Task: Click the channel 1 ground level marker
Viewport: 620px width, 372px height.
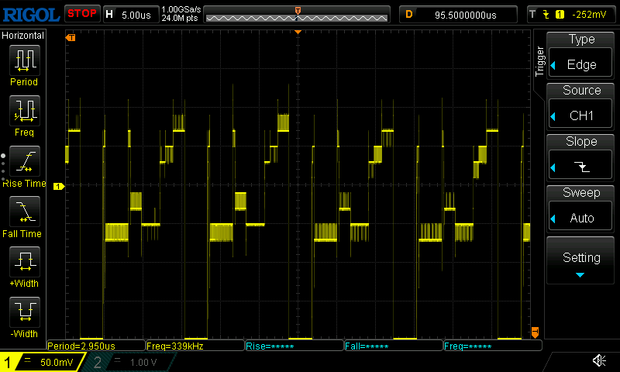Action: click(59, 186)
